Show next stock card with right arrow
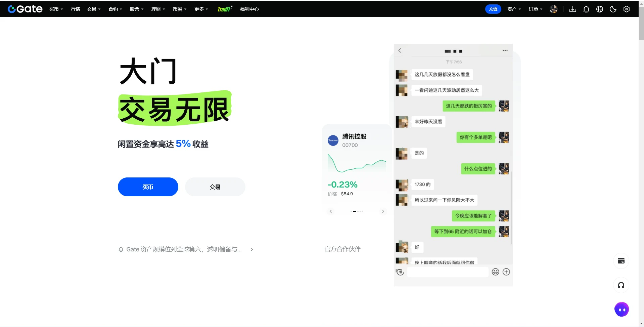 (383, 211)
